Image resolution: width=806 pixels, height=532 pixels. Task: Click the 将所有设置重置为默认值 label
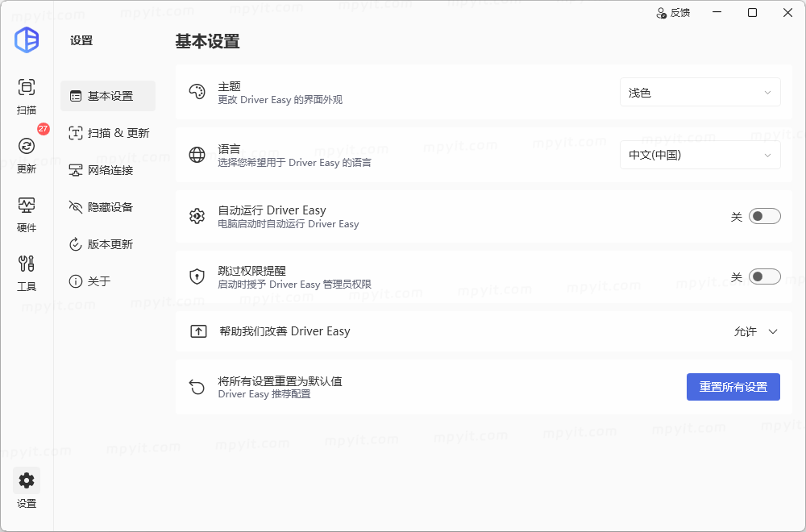coord(280,381)
